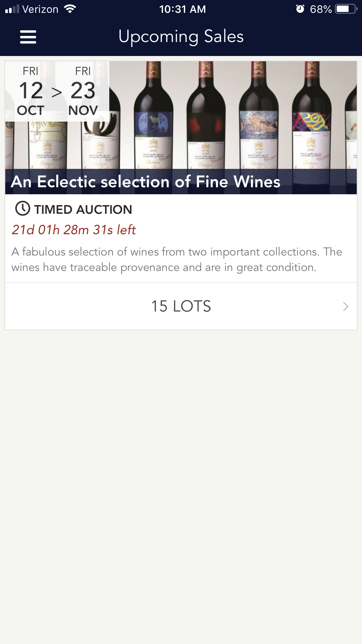Tap the arrow between auction dates
The image size is (362, 644).
(57, 92)
